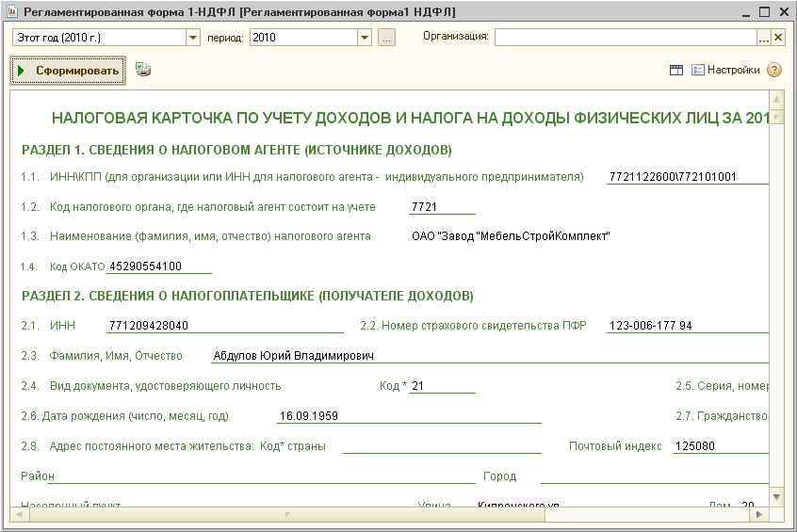Focus the Организация input field
Screen dimensions: 797x532
pos(626,38)
